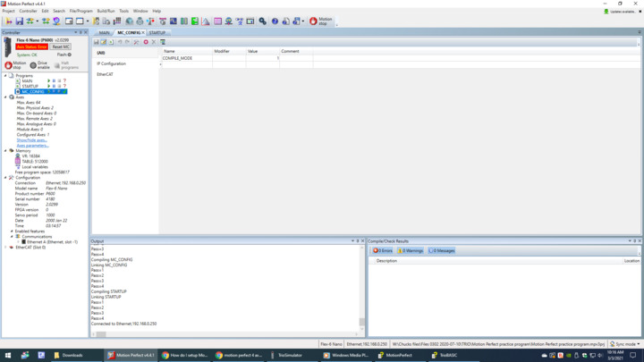Click the red question mark beside STARTUP
644x362 pixels.
click(x=64, y=86)
